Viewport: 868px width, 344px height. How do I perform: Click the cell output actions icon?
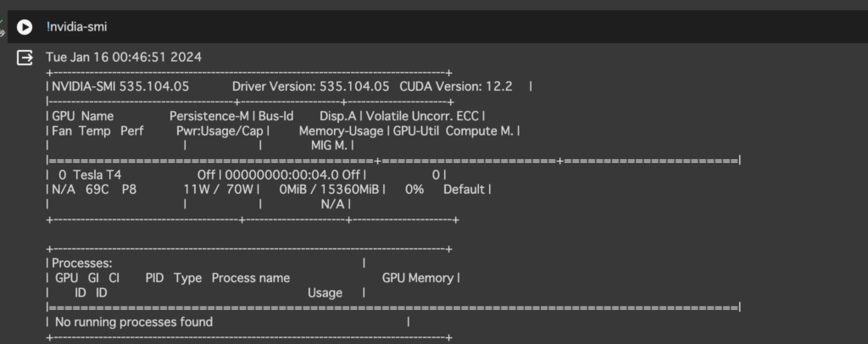tap(25, 58)
